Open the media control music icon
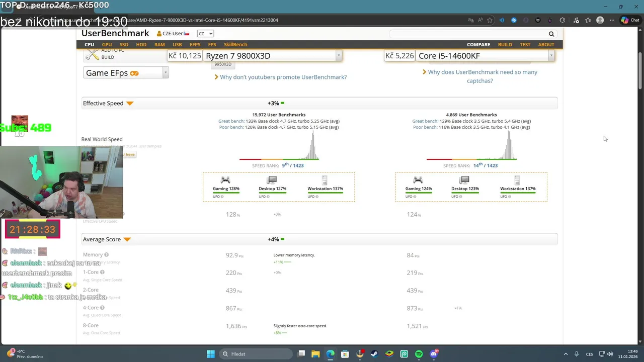Viewport: 644px width, 362px height. [x=576, y=20]
